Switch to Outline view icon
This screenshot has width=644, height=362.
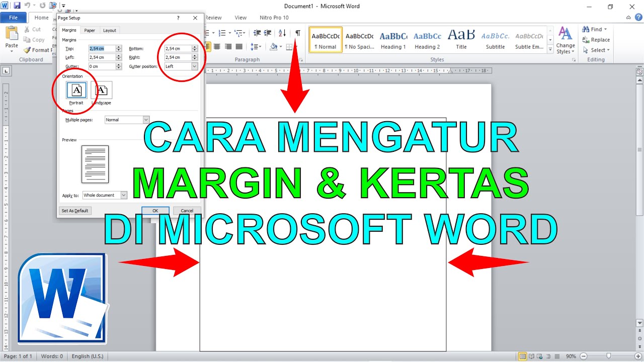click(548, 356)
